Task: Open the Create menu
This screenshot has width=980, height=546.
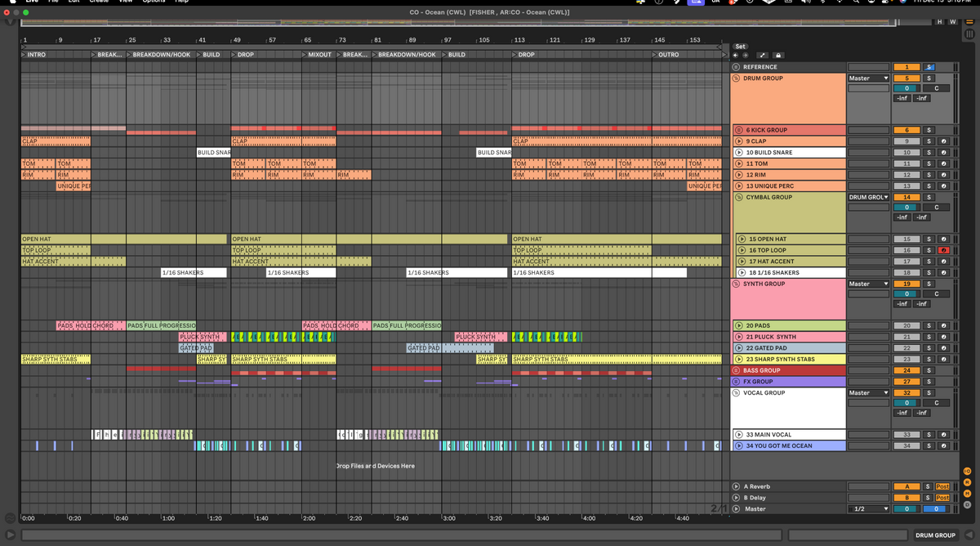Action: click(99, 2)
